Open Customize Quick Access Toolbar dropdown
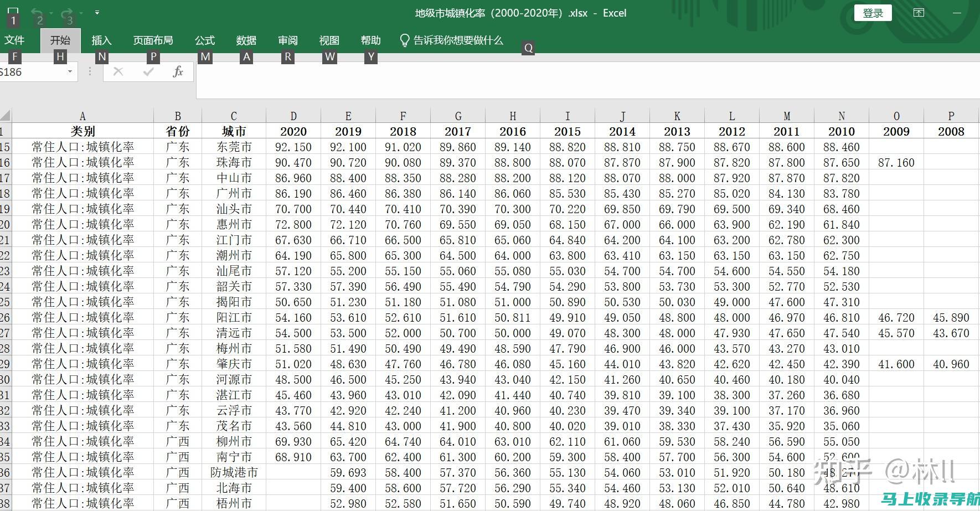 [97, 12]
